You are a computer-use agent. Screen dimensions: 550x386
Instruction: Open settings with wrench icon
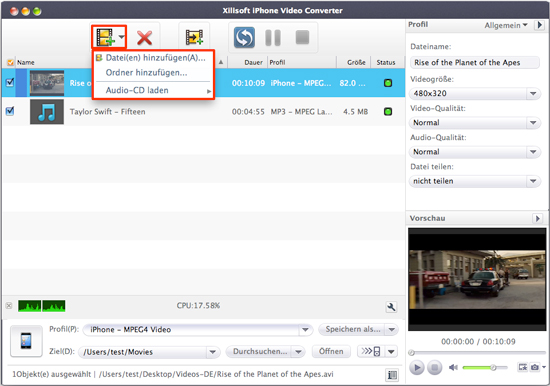391,307
